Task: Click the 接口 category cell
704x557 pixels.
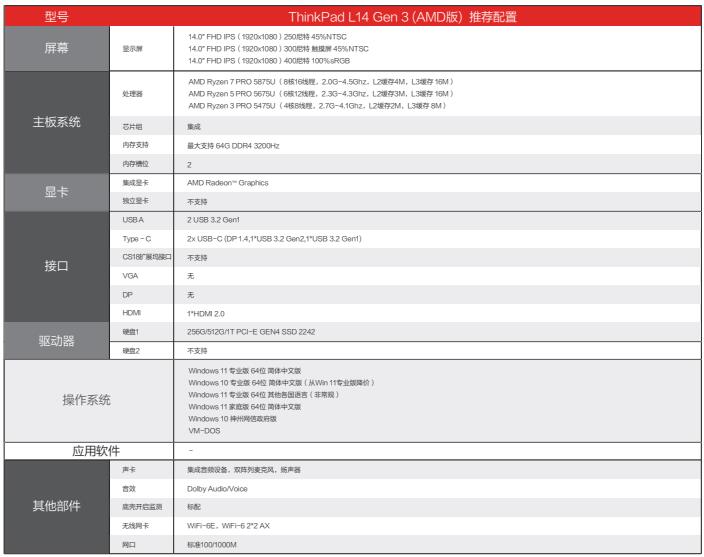Action: (x=58, y=266)
